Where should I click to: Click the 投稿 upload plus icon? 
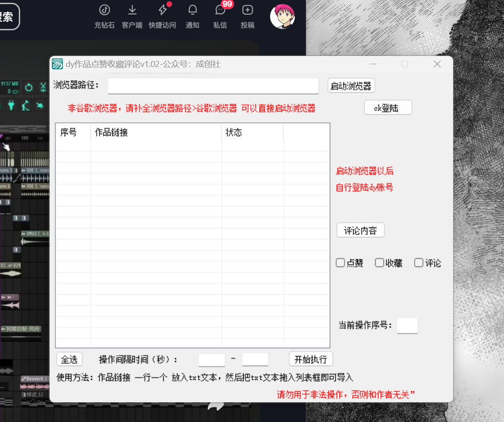point(248,10)
